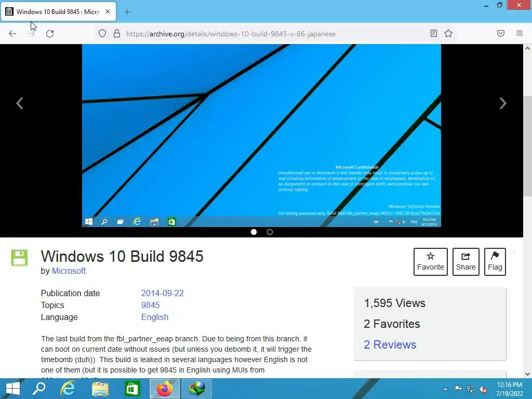Go back to the previous page

pyautogui.click(x=12, y=34)
